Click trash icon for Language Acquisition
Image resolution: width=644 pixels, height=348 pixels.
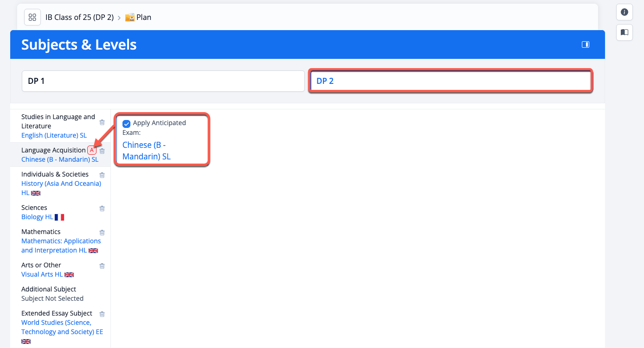102,151
